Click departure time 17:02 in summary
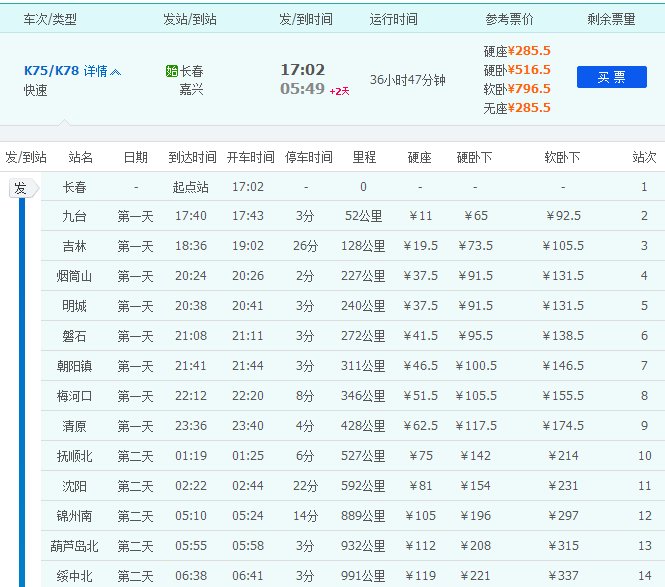This screenshot has height=587, width=665. [x=303, y=70]
